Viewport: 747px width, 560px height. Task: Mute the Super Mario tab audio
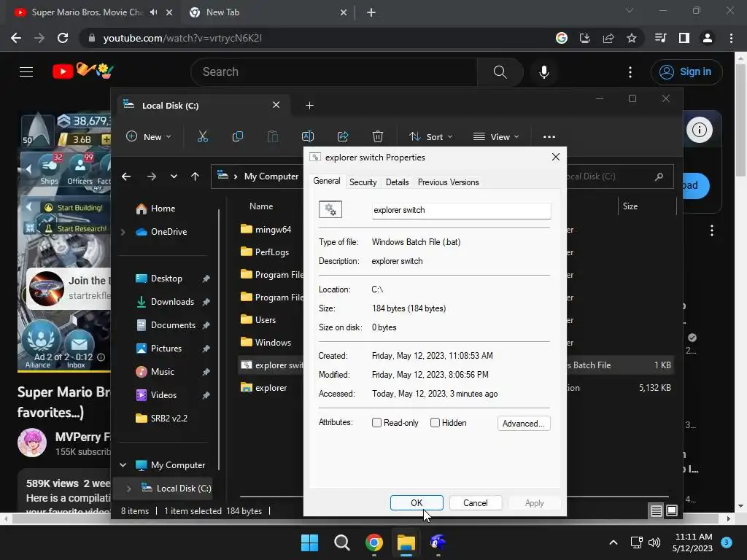tap(153, 12)
